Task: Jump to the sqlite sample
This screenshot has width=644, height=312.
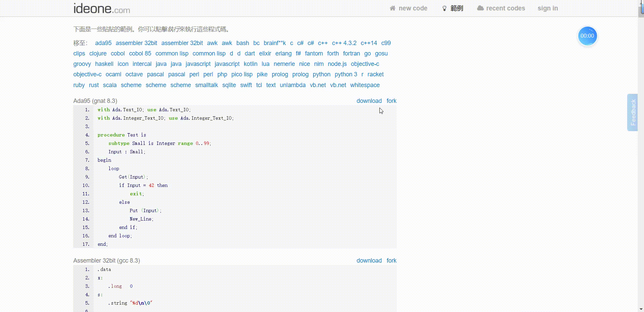Action: click(229, 85)
